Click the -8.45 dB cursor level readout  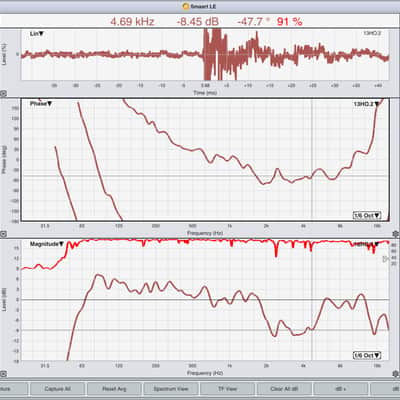tap(197, 22)
